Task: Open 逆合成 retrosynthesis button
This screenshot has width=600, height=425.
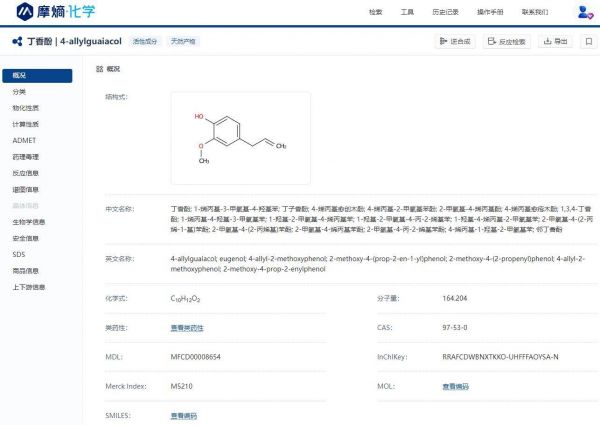Action: [x=455, y=41]
